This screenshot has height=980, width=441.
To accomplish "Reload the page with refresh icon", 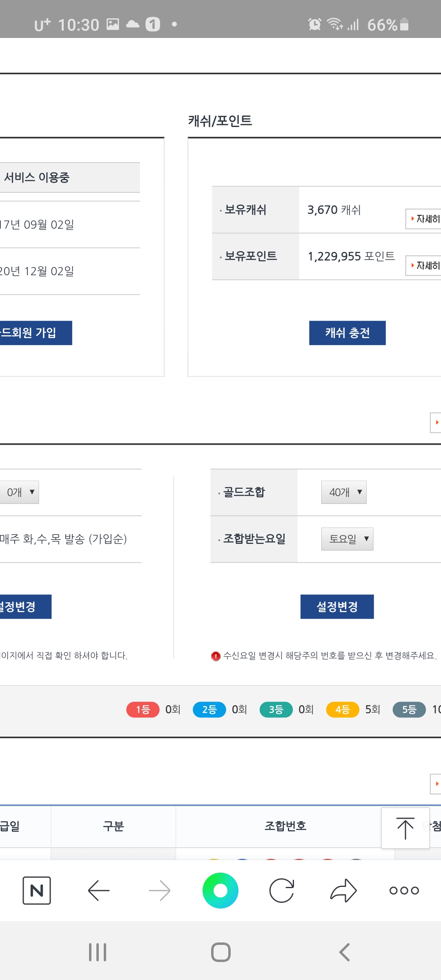I will click(x=282, y=890).
